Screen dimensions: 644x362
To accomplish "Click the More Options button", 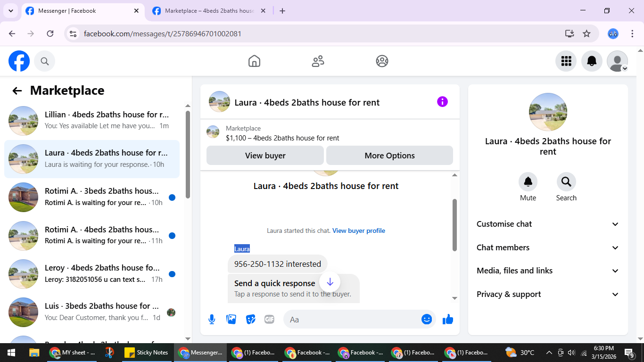I will 389,156.
